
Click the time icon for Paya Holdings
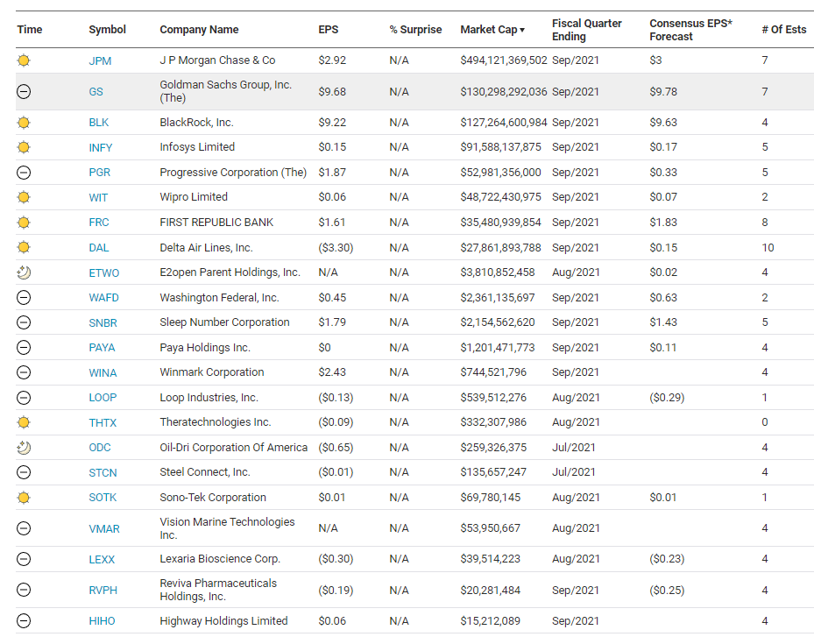click(24, 348)
